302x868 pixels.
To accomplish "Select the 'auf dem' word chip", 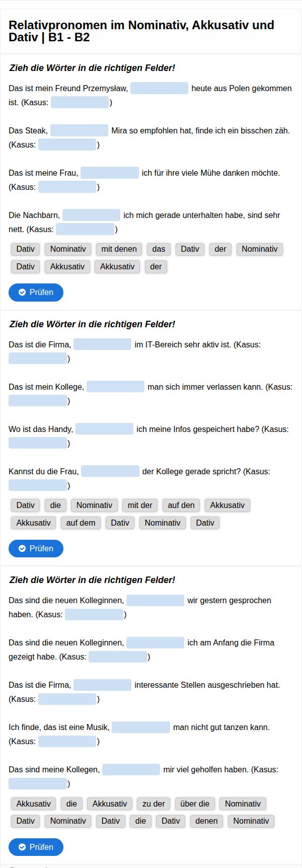I will tap(81, 523).
